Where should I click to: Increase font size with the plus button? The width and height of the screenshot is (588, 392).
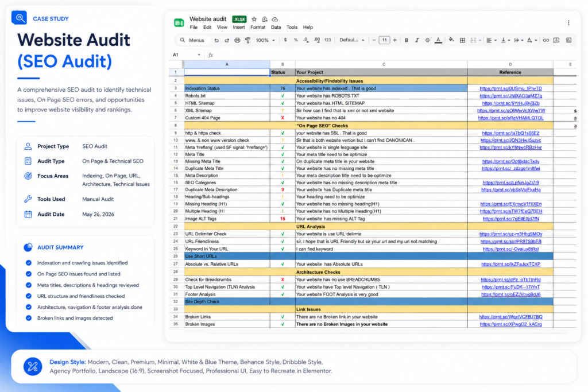tap(395, 40)
